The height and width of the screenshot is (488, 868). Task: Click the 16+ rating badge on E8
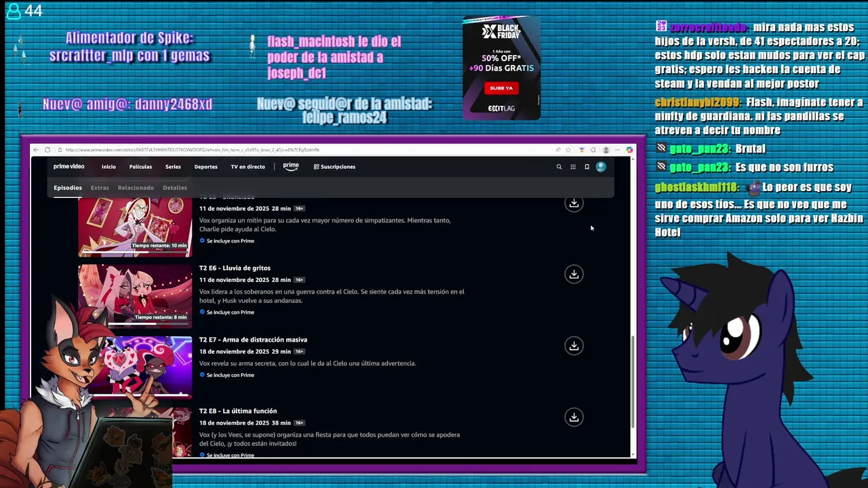300,423
